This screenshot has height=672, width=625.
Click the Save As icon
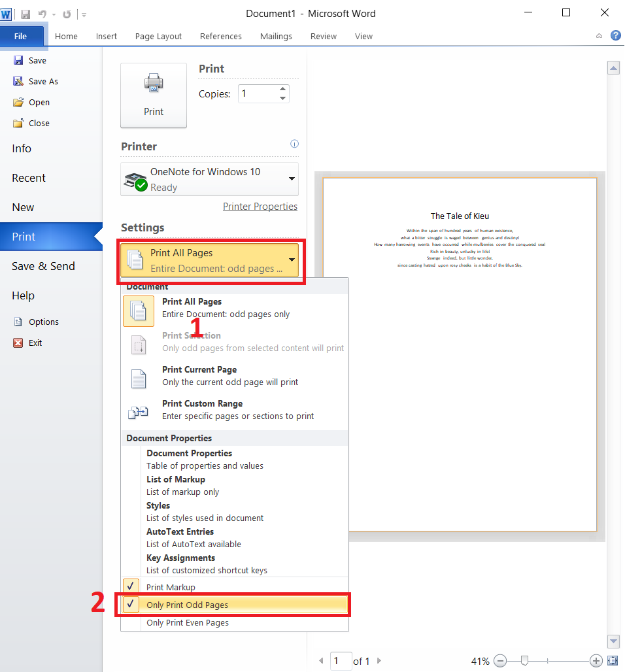pos(18,81)
